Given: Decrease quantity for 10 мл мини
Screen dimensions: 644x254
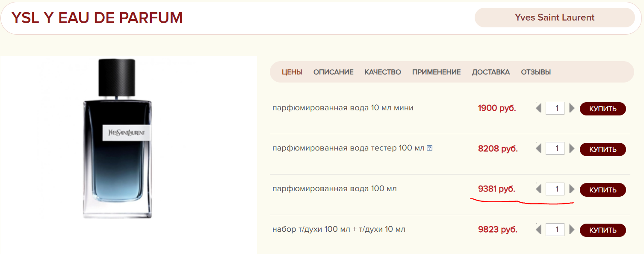Looking at the screenshot, I should click(539, 108).
